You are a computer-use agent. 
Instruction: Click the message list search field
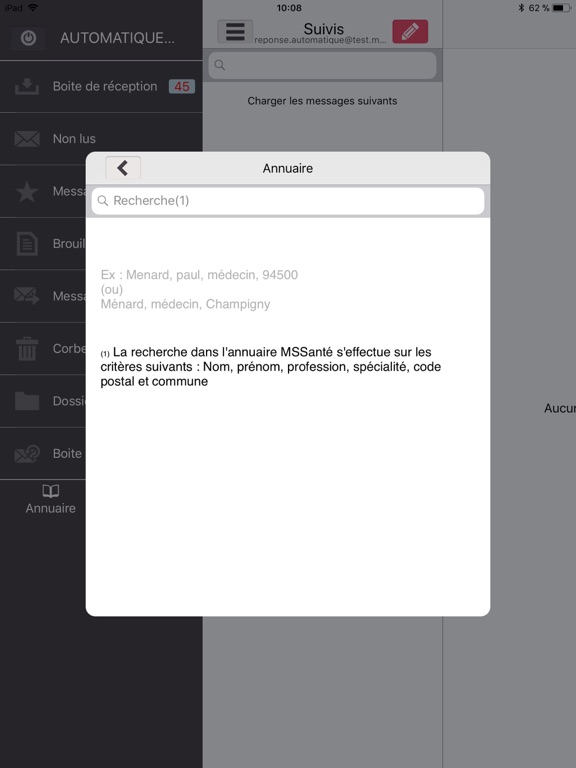pyautogui.click(x=322, y=65)
